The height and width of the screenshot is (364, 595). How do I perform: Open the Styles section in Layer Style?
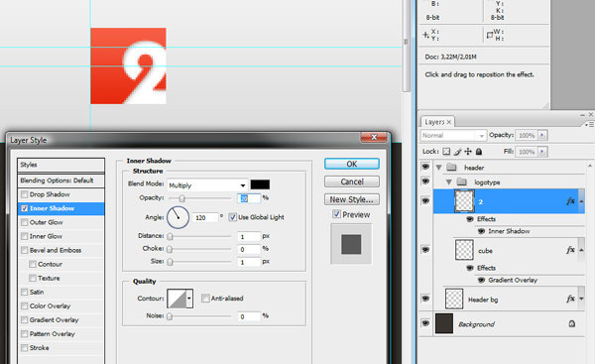60,165
